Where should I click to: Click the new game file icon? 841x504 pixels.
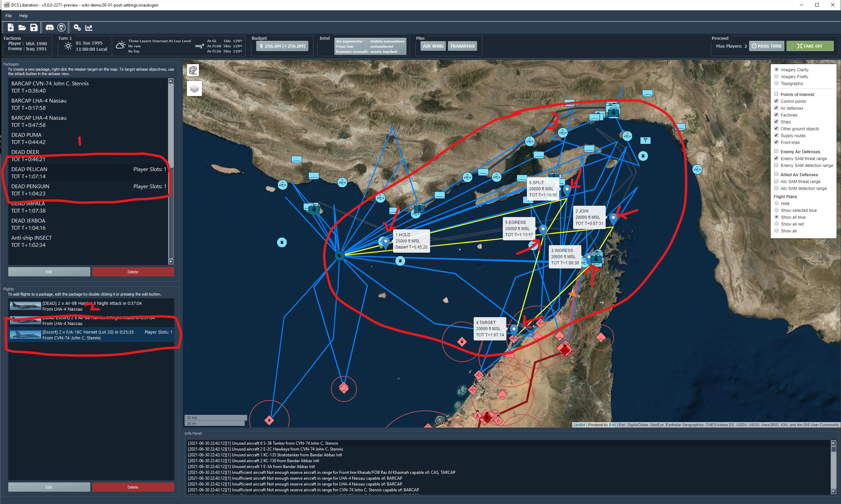(x=11, y=27)
